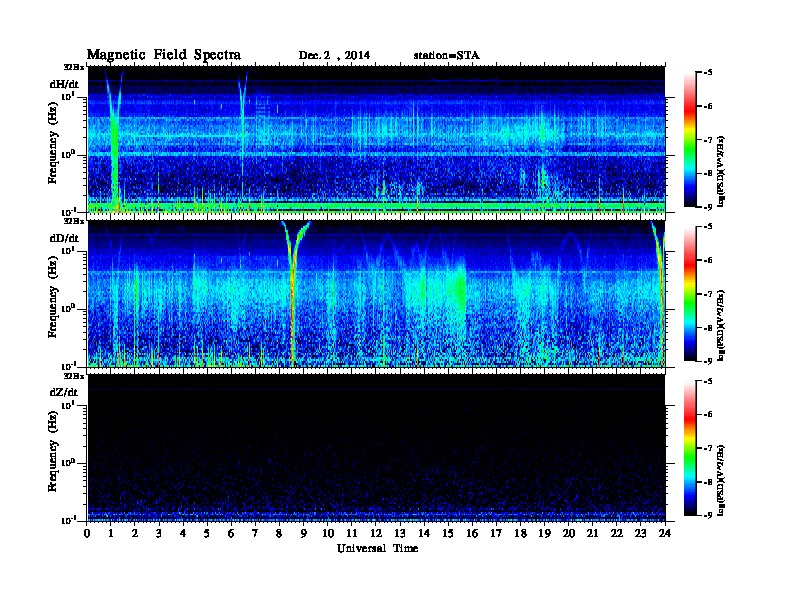Click the 10^-1 frequency tick of dZ/dt panel
The image size is (792, 612).
[68, 520]
